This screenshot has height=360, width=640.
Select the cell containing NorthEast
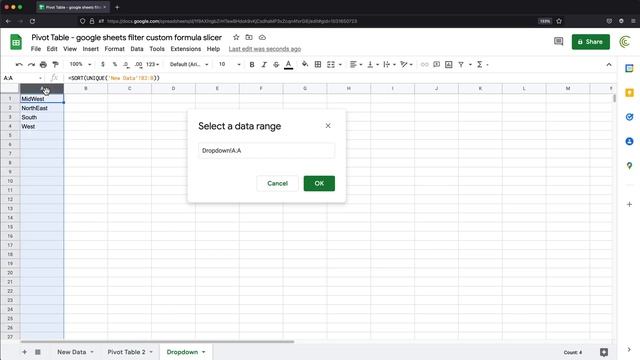[x=42, y=108]
